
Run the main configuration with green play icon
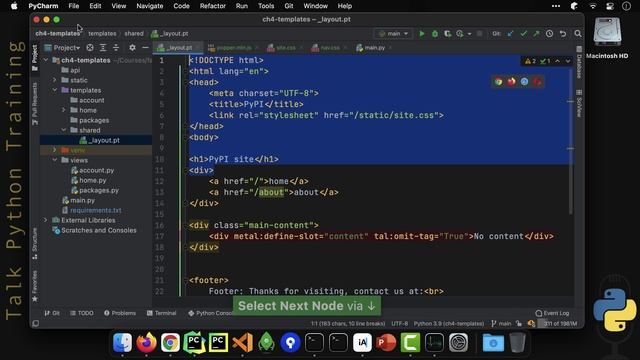[422, 33]
